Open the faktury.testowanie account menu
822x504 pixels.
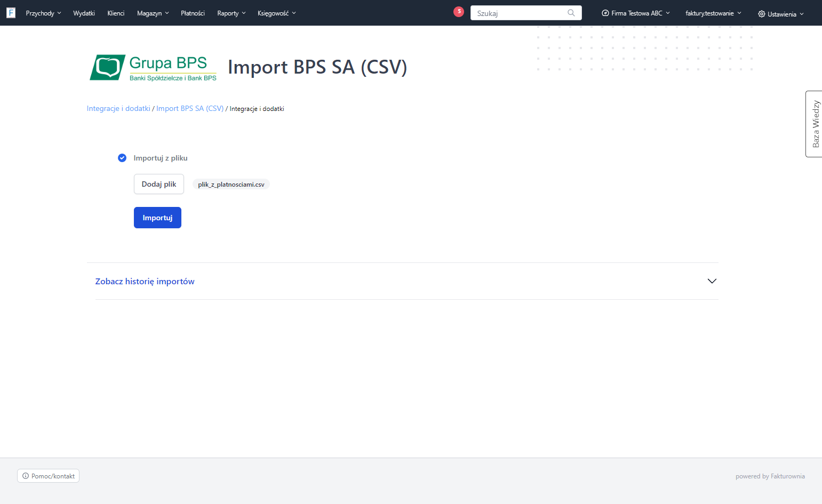coord(713,13)
